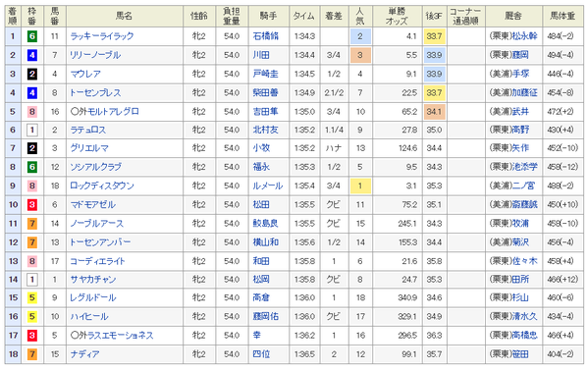This screenshot has height=372, width=588.
Task: Select last-place time 1:36.5
Action: (304, 354)
